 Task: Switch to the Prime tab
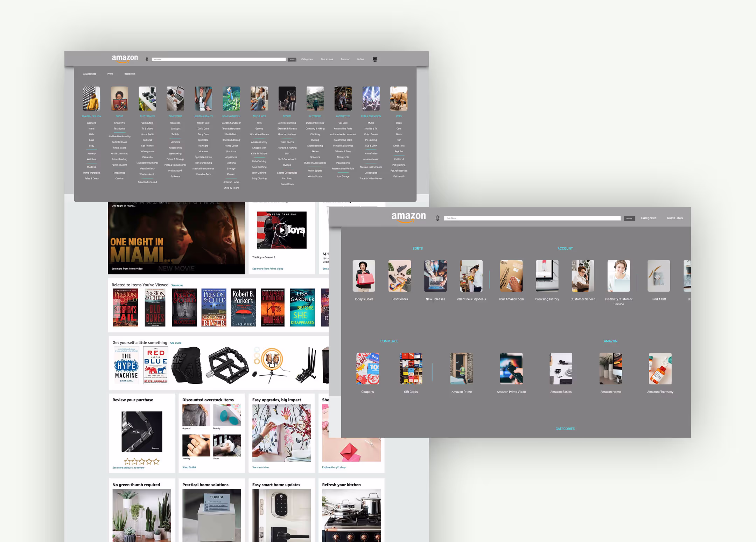110,74
